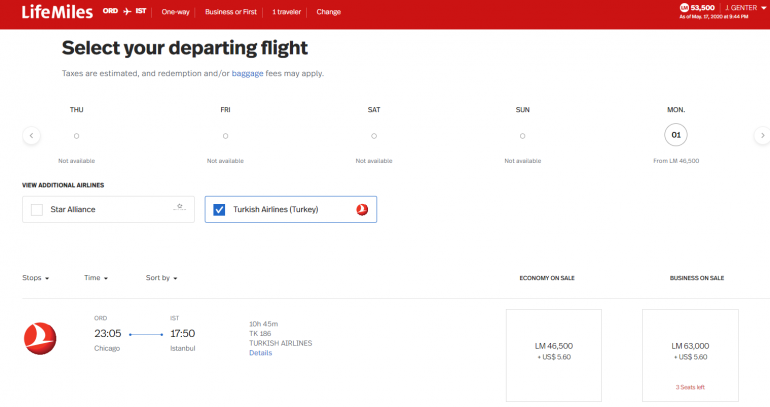Select the Monday 01 date circle
The image size is (770, 407).
pos(676,135)
